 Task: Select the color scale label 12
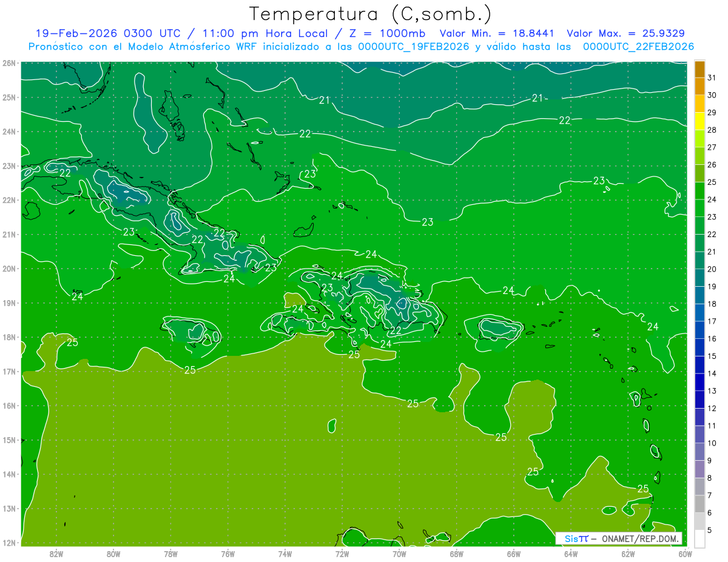point(712,409)
